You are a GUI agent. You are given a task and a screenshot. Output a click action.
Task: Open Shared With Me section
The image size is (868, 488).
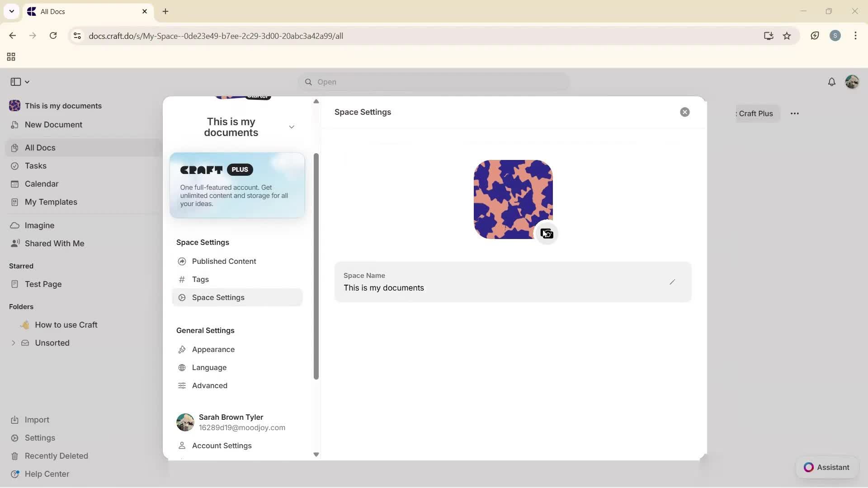(x=54, y=243)
